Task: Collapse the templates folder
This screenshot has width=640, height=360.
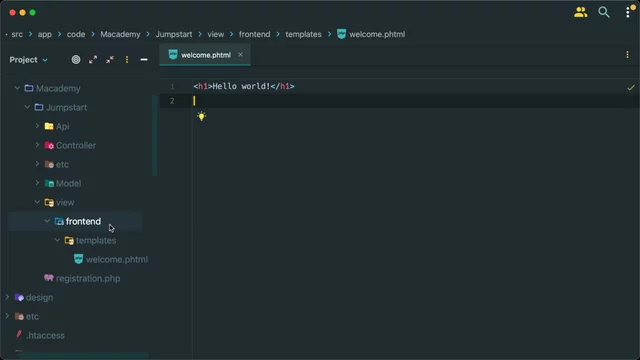Action: click(x=57, y=240)
